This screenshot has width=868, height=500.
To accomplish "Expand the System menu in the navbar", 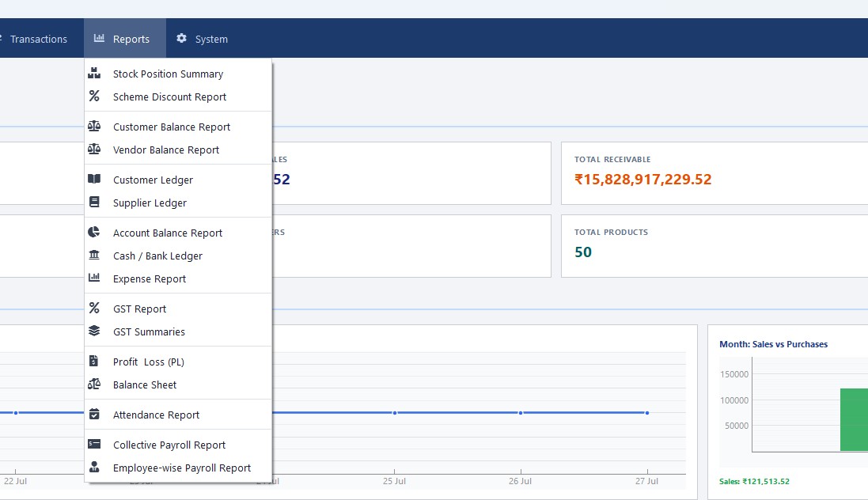I will 202,38.
